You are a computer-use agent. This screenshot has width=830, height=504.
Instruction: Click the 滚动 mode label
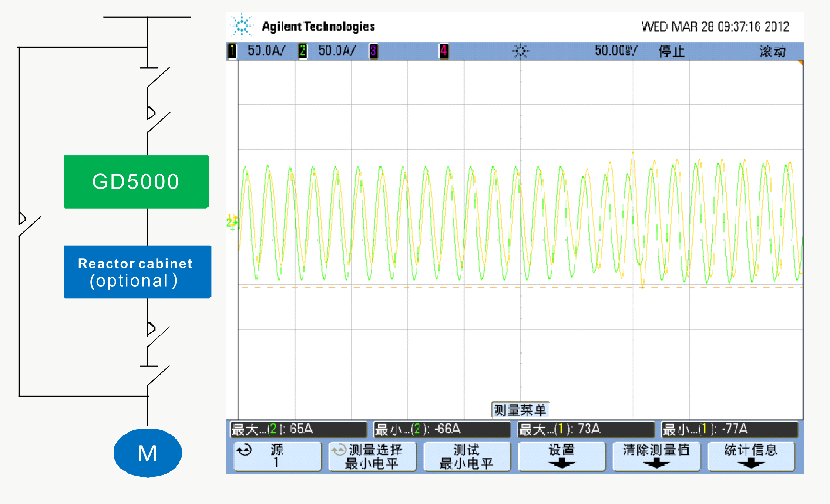pos(773,51)
